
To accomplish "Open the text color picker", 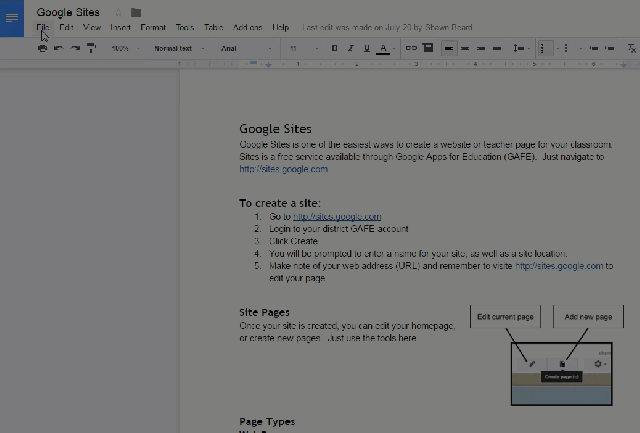I will [x=383, y=48].
